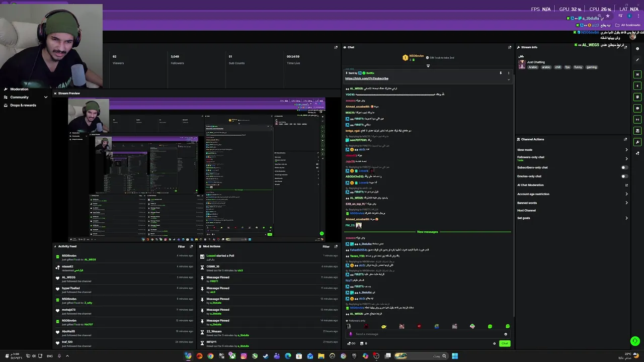Click the Just Chatting category thumbnail

pos(522,64)
